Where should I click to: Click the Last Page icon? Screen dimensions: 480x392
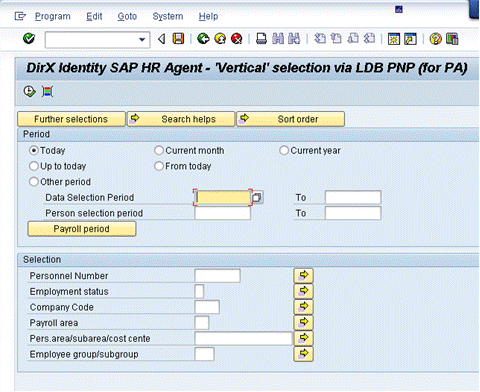(369, 39)
